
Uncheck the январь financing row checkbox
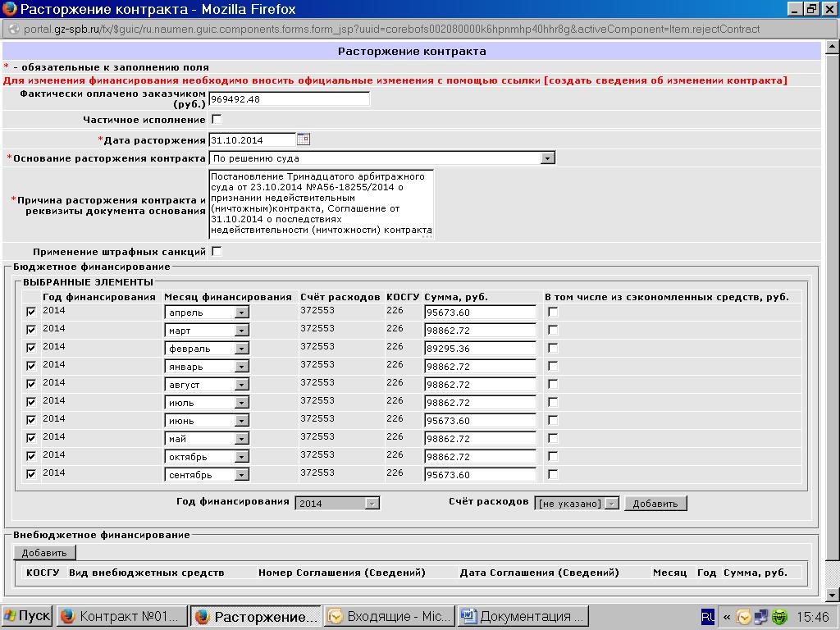pos(31,365)
